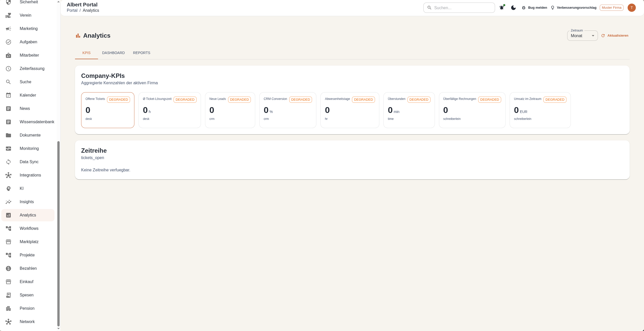The height and width of the screenshot is (331, 644).
Task: Open Analytics in the sidebar
Action: coord(28,215)
